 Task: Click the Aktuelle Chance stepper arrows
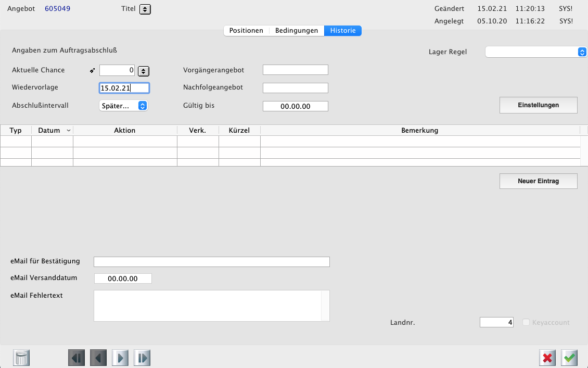(x=144, y=71)
